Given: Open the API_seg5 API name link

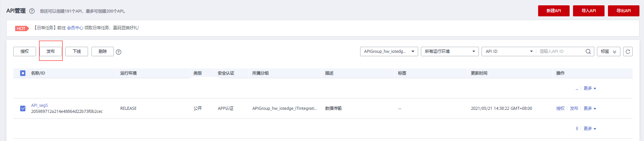Looking at the screenshot, I should point(39,105).
